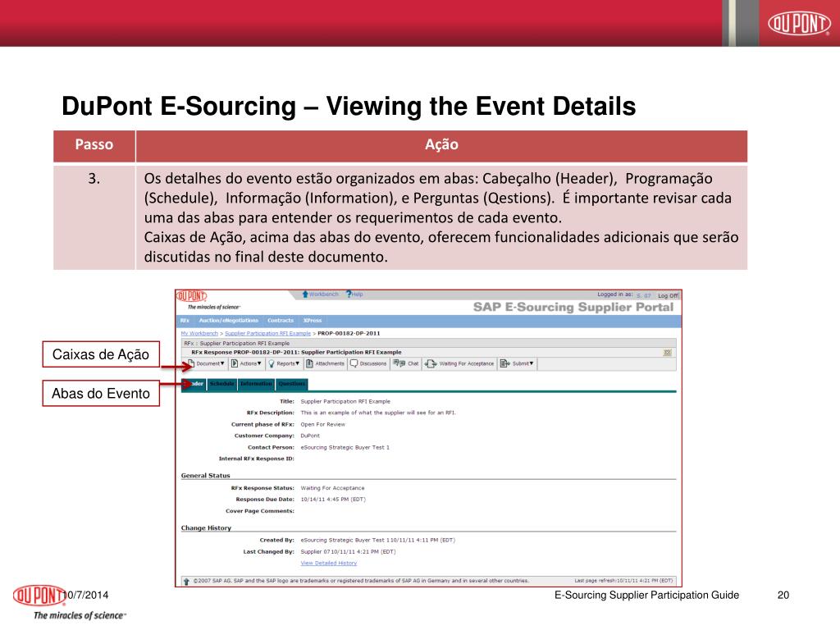This screenshot has width=840, height=630.
Task: Click the PROP-00182-DP-2011 breadcrumb text
Action: pos(349,333)
